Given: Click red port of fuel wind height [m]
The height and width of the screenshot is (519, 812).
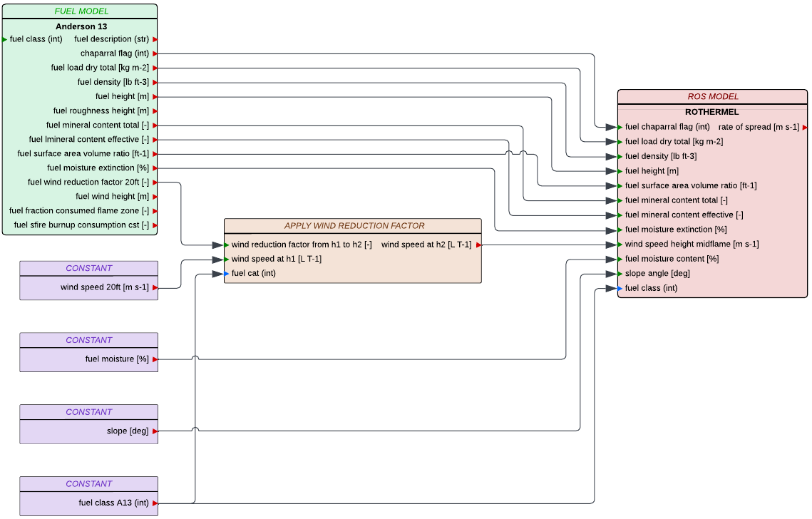Looking at the screenshot, I should click(x=155, y=197).
